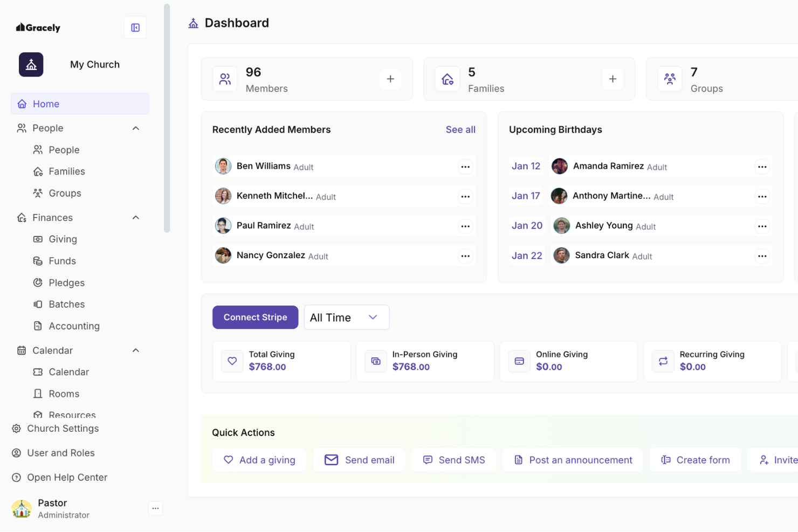Collapse the People section in the sidebar

pos(135,128)
